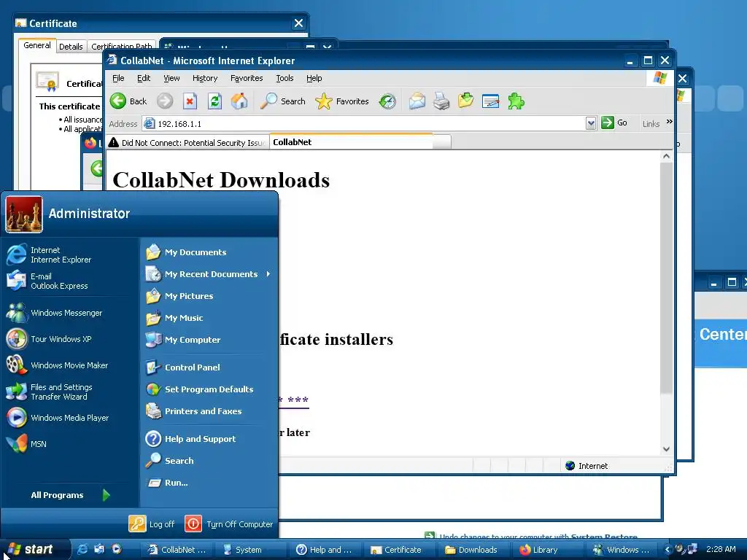
Task: Click the Edit folder icon in IE toolbar
Action: (466, 101)
